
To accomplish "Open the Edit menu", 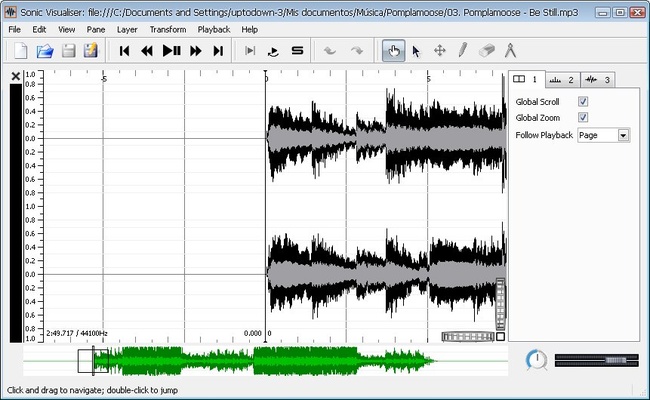I will tap(39, 29).
